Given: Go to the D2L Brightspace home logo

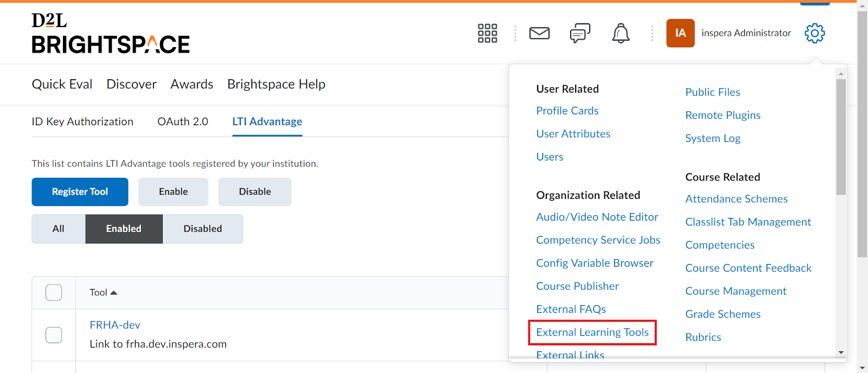Looking at the screenshot, I should (x=111, y=33).
